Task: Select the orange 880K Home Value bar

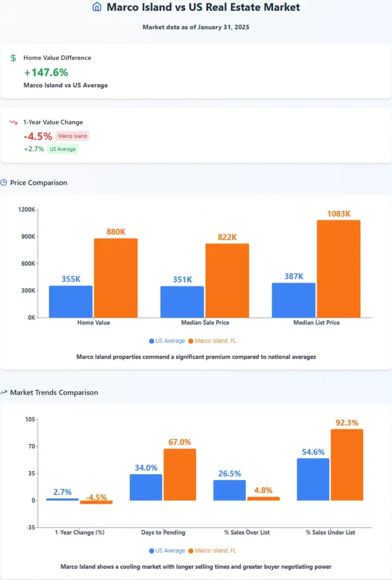Action: point(116,278)
